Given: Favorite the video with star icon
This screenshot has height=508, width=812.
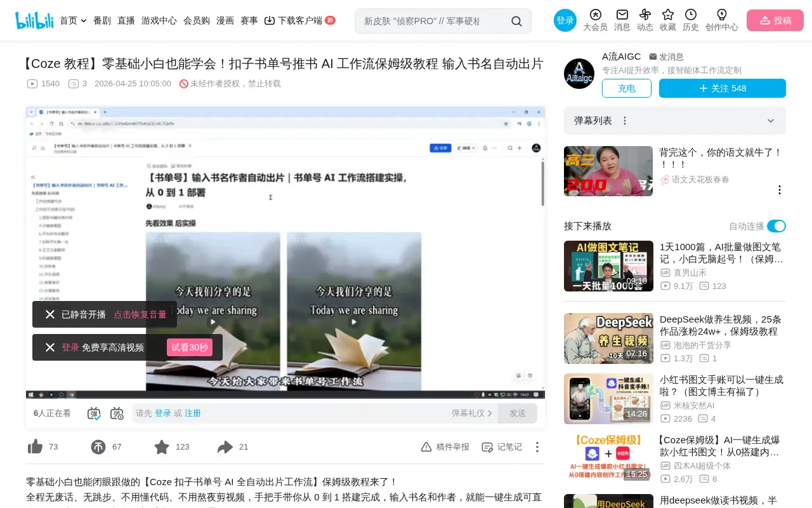Looking at the screenshot, I should point(162,447).
